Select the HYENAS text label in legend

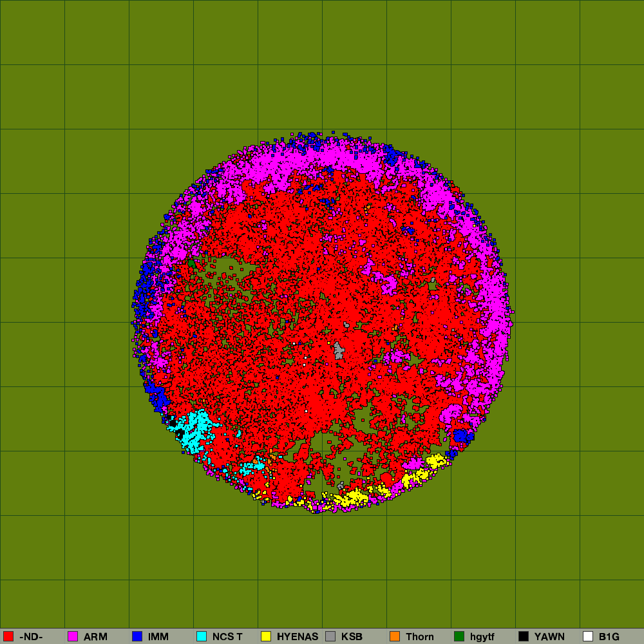pos(298,637)
